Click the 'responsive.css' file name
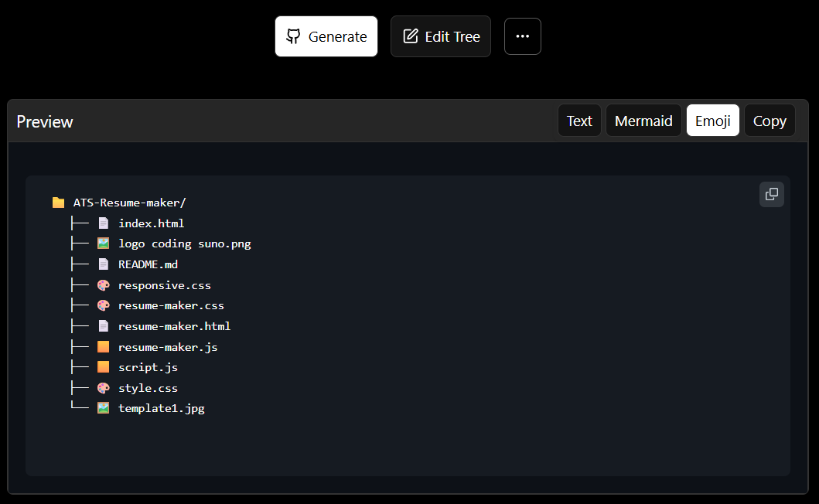Image resolution: width=819 pixels, height=504 pixels. coord(165,285)
